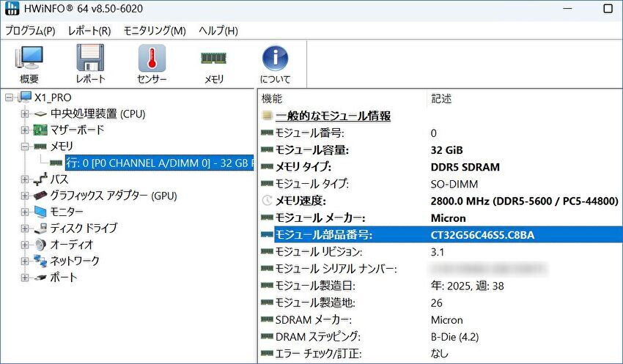
Task: Click the HWiNFO app icon in title bar
Action: tap(12, 8)
